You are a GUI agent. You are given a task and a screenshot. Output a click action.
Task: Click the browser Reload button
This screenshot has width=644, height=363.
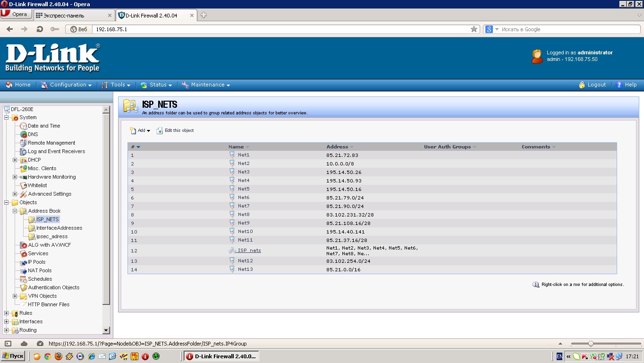[40, 29]
